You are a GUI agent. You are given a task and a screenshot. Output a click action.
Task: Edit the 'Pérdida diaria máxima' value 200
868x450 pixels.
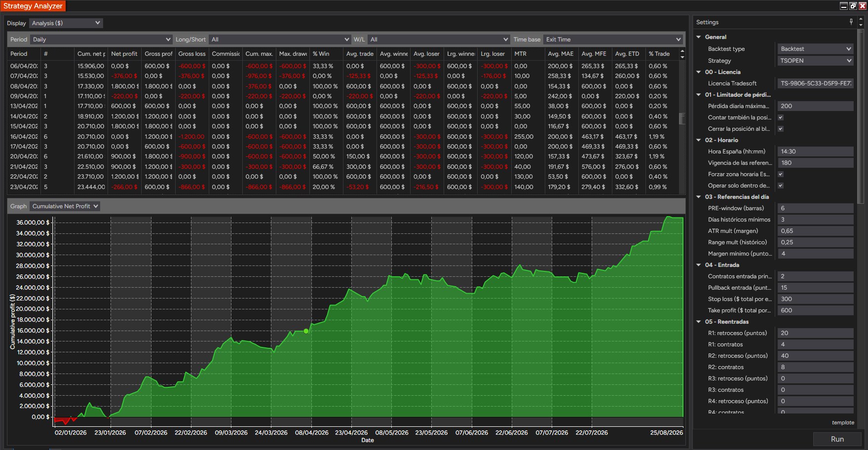click(x=815, y=106)
